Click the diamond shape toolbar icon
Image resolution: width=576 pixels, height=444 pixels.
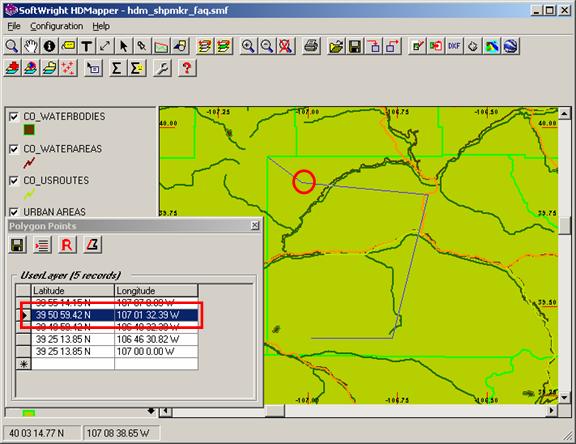[x=473, y=46]
